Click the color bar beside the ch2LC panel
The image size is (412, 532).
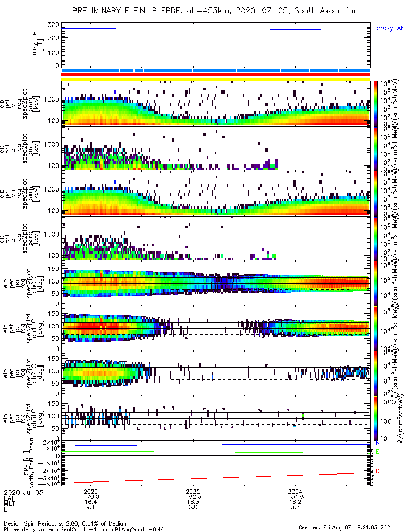pos(376,373)
